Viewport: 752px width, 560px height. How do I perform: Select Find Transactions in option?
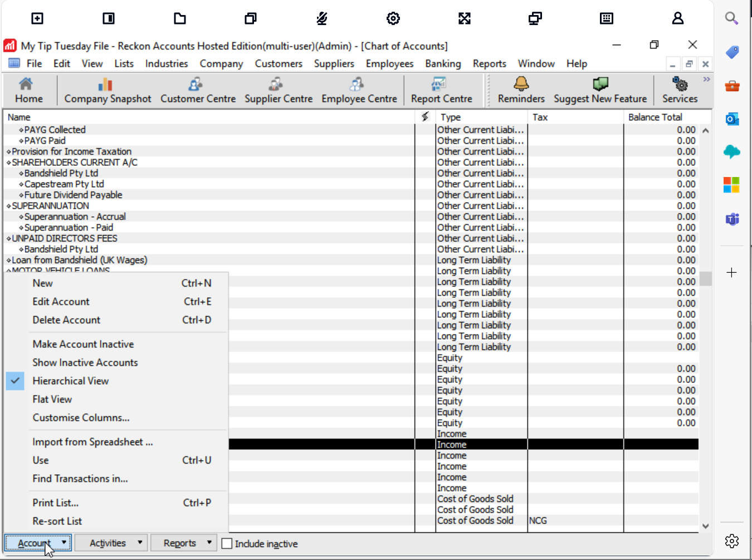[116, 479]
